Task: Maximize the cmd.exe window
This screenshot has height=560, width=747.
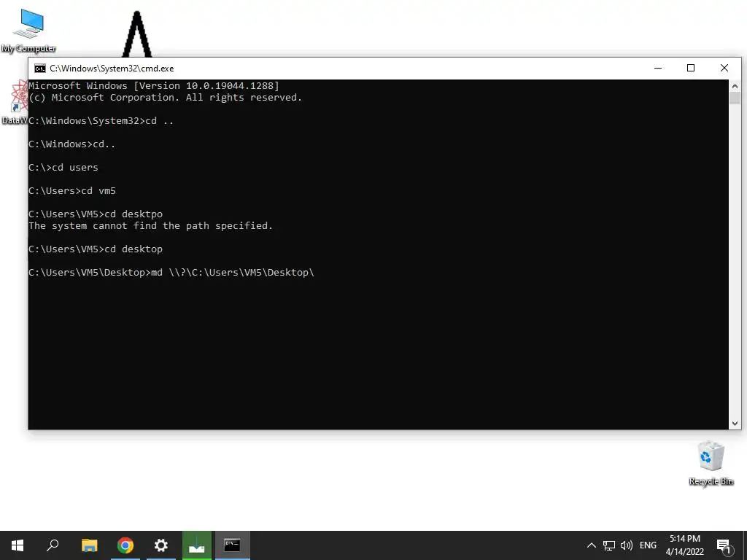Action: [691, 68]
